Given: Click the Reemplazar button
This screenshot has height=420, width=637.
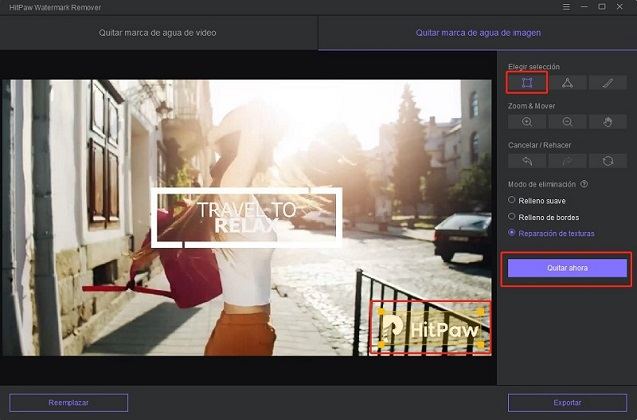Looking at the screenshot, I should 69,403.
